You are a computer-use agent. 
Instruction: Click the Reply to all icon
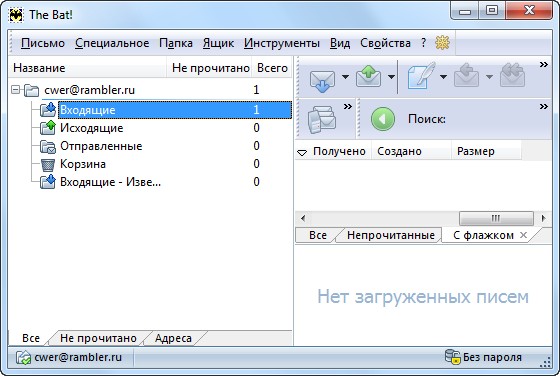pos(512,75)
